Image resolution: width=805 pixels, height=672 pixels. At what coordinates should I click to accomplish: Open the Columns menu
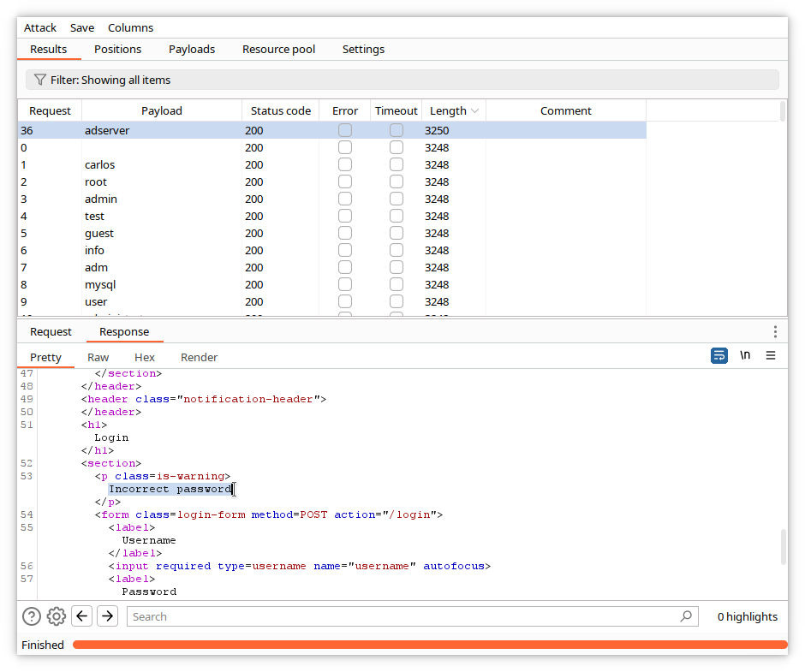130,28
